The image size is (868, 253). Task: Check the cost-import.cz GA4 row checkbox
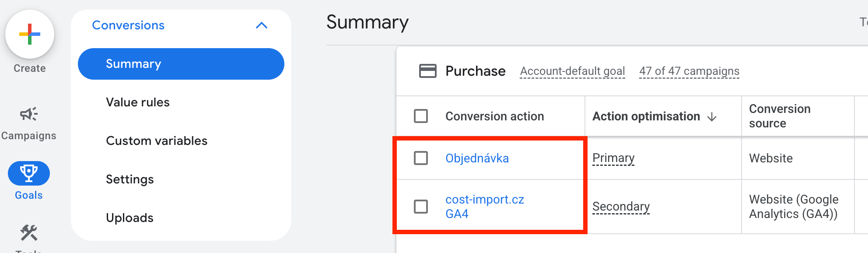[x=421, y=206]
